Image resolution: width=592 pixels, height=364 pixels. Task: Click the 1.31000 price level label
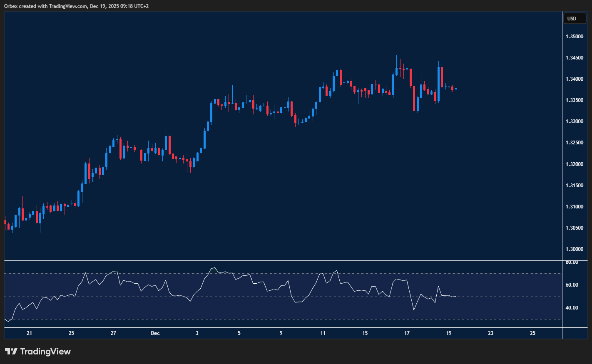tap(574, 207)
